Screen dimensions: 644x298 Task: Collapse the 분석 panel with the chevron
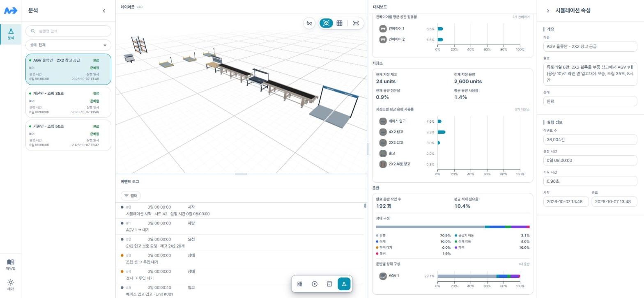click(x=104, y=11)
